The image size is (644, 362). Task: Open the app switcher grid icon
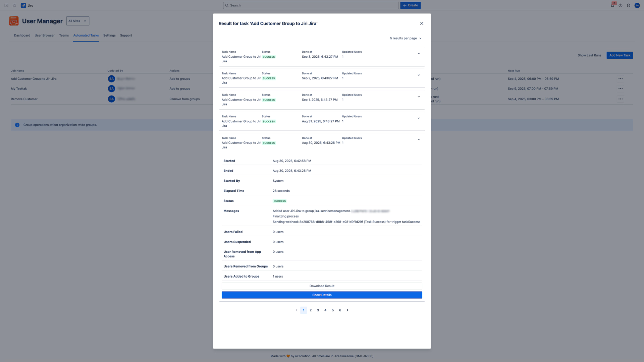(14, 5)
